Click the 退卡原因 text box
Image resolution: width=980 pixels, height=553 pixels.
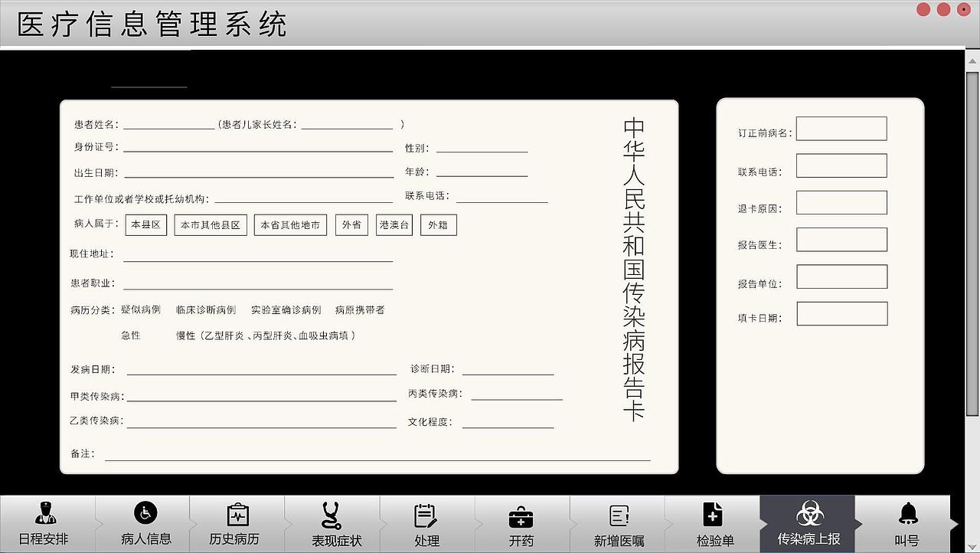click(x=841, y=202)
